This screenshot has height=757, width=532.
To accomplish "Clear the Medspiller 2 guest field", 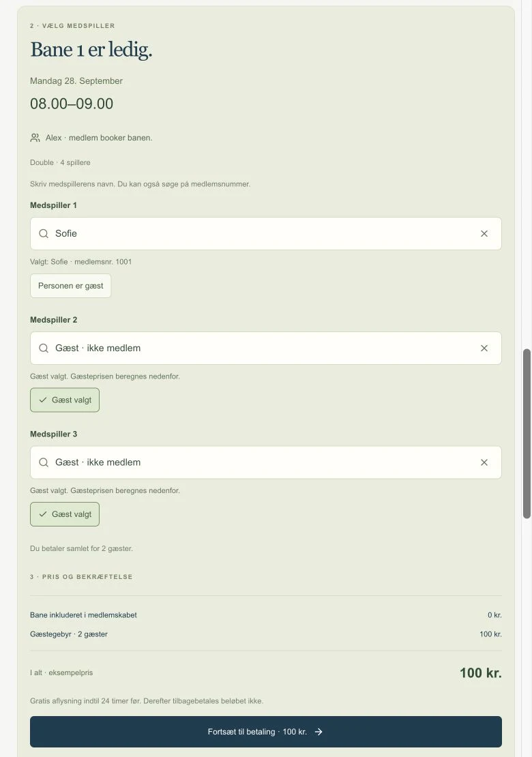I will tap(484, 348).
